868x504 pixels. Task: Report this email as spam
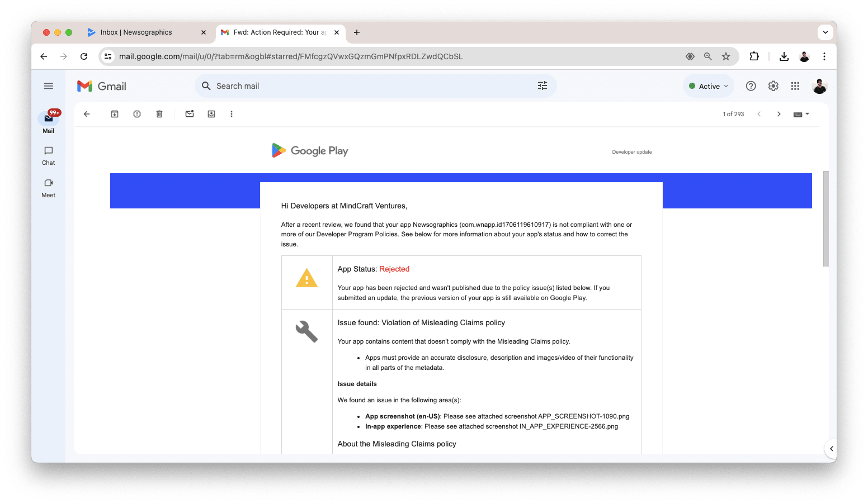pos(137,114)
